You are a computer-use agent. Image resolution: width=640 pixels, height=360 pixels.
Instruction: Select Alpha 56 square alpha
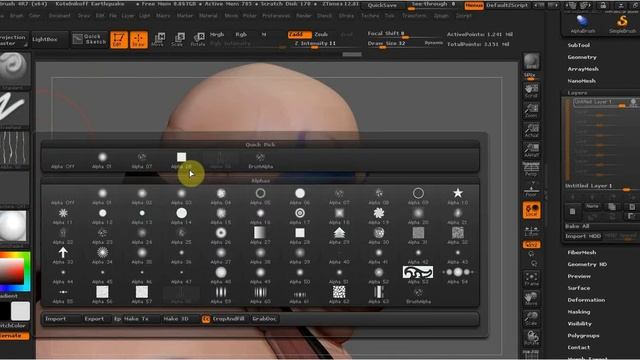(x=102, y=294)
